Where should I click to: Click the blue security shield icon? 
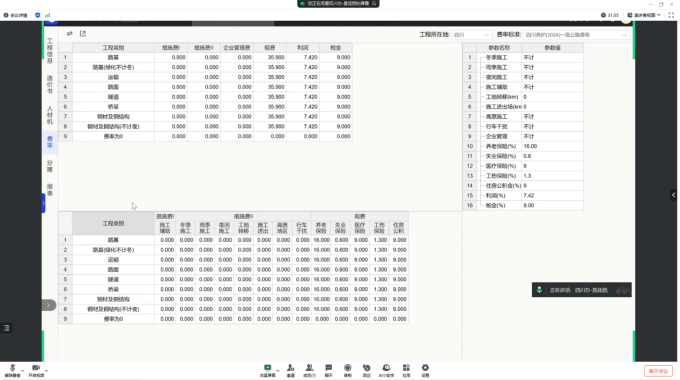[38, 15]
